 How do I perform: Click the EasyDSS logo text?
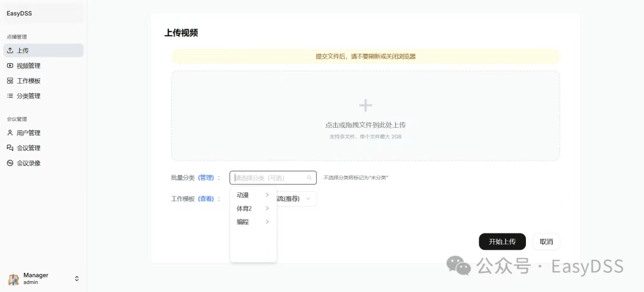click(x=19, y=14)
